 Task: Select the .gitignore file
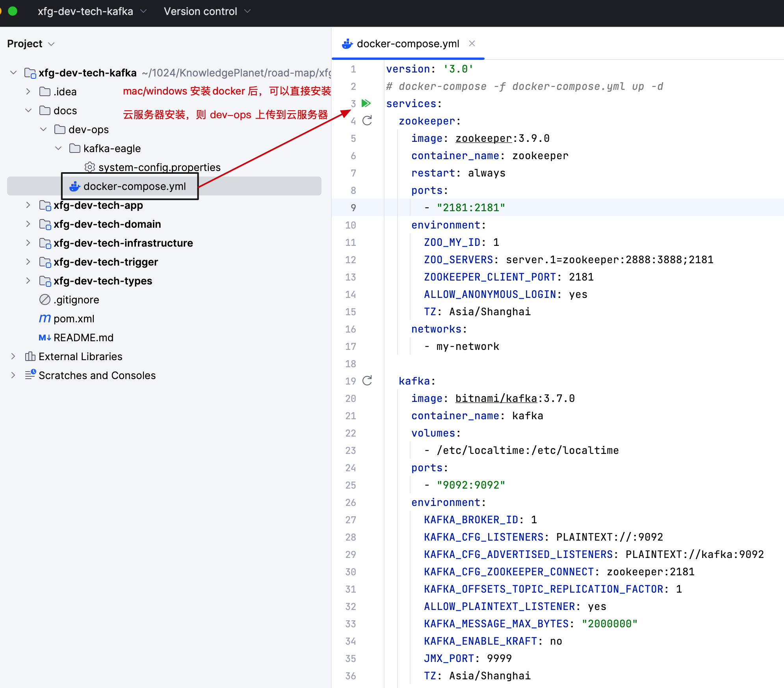click(76, 300)
